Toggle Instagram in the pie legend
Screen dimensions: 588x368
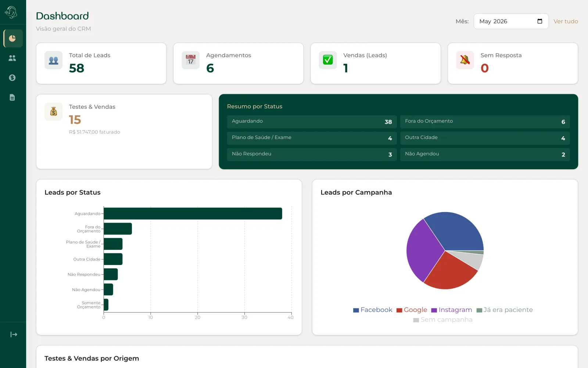[x=452, y=310]
